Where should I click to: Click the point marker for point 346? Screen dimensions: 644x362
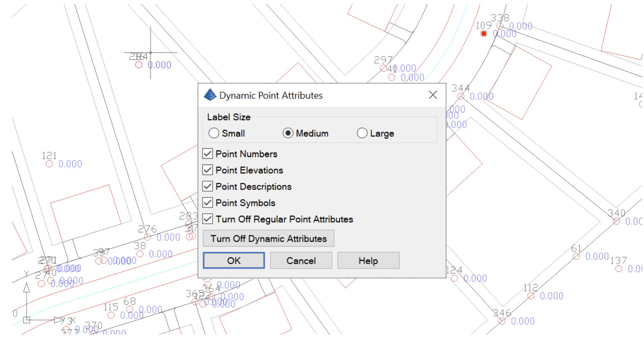pyautogui.click(x=502, y=321)
